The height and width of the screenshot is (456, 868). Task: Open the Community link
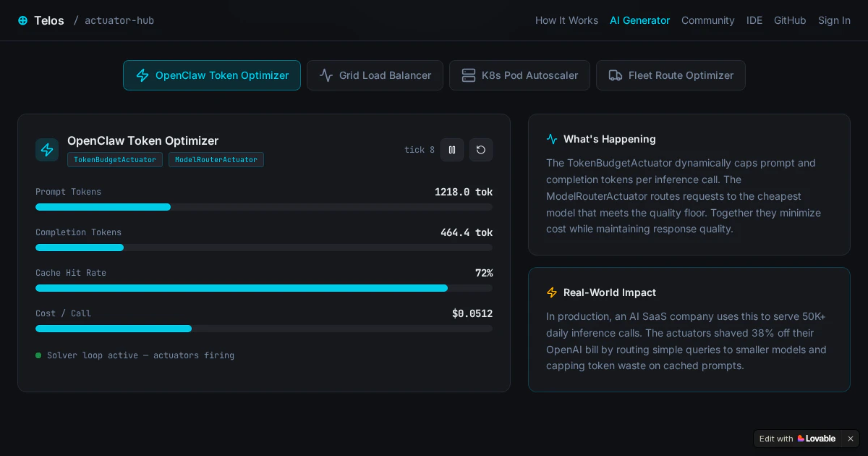tap(707, 20)
